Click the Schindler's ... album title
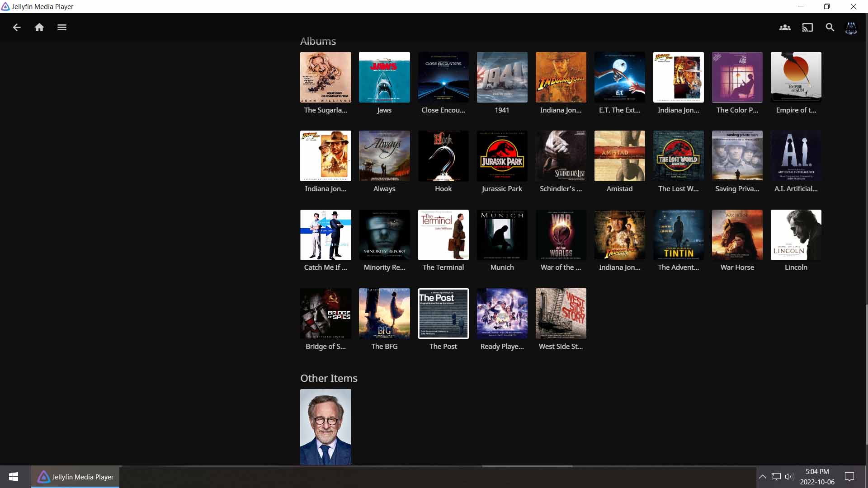The height and width of the screenshot is (488, 868). 561,189
